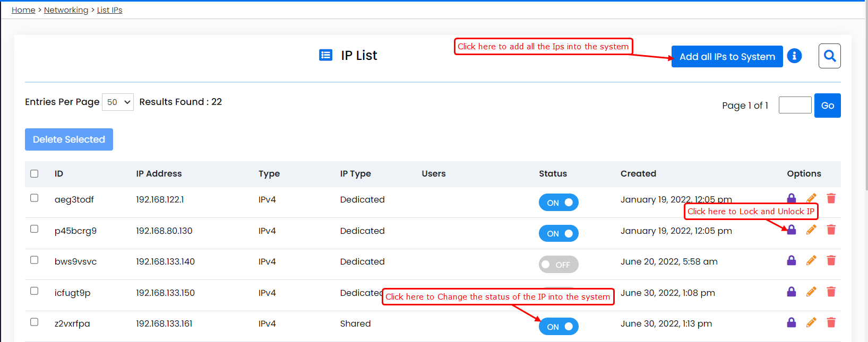Lock the IP 192.168.80.130
Screen dimensions: 868x342
click(x=791, y=230)
